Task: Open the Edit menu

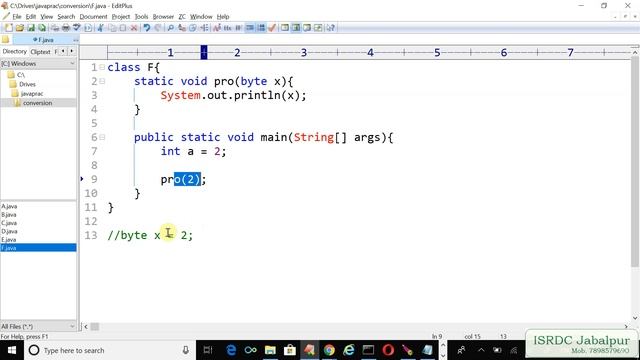Action: tap(31, 17)
